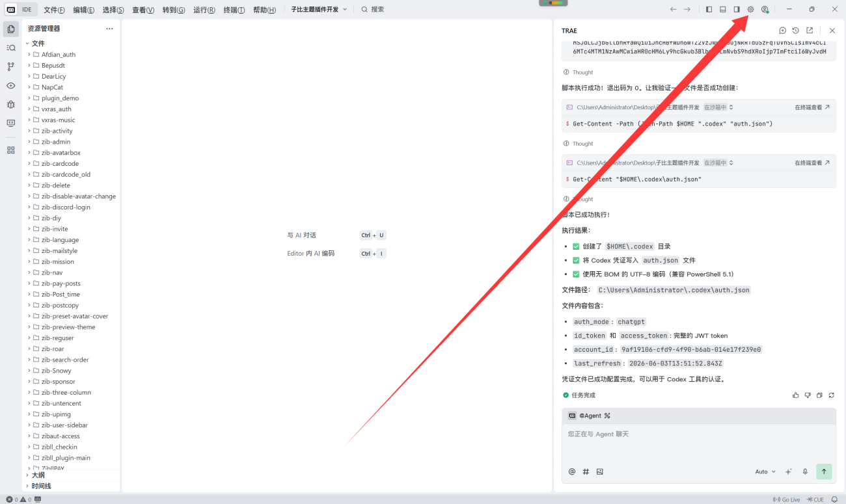Image resolution: width=846 pixels, height=504 pixels.
Task: Switch to the SOLO mode icon
Action: (x=11, y=10)
